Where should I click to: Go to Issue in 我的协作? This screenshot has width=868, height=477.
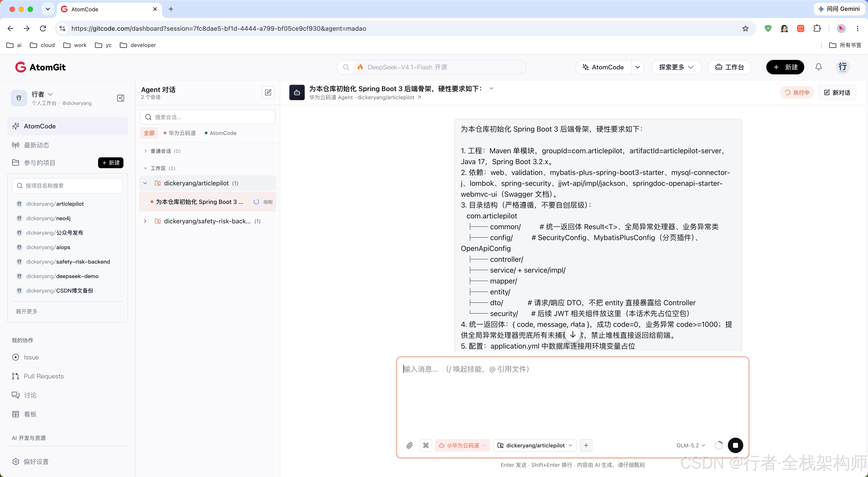(31, 357)
